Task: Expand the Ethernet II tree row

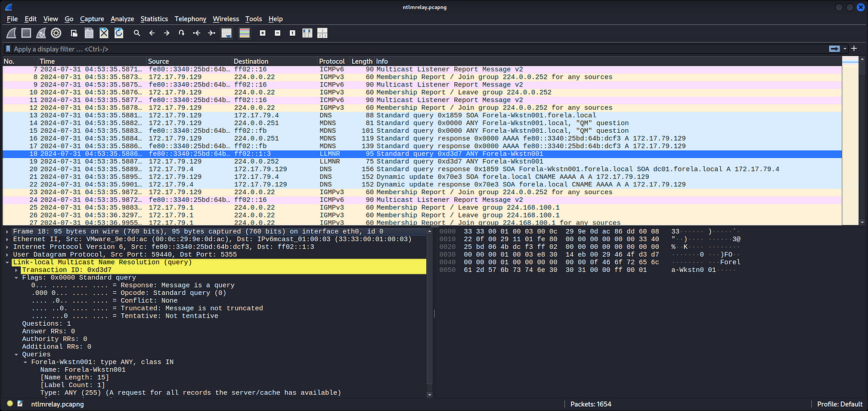Action: click(x=7, y=239)
